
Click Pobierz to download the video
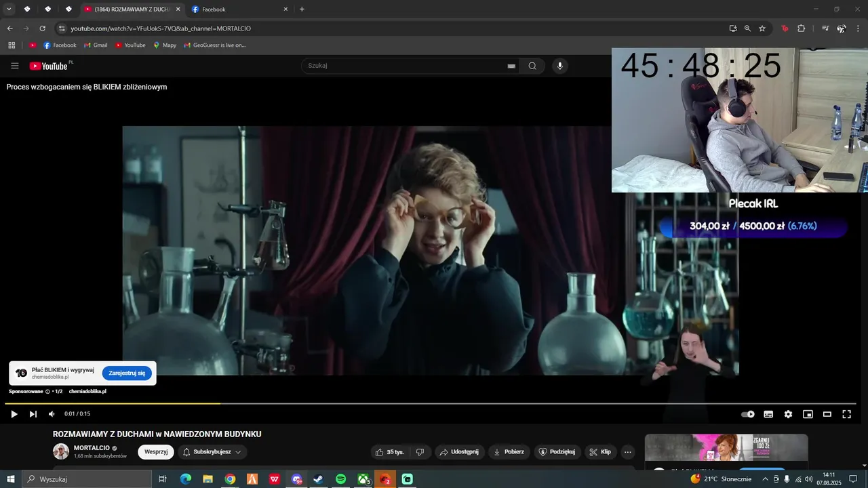point(509,452)
